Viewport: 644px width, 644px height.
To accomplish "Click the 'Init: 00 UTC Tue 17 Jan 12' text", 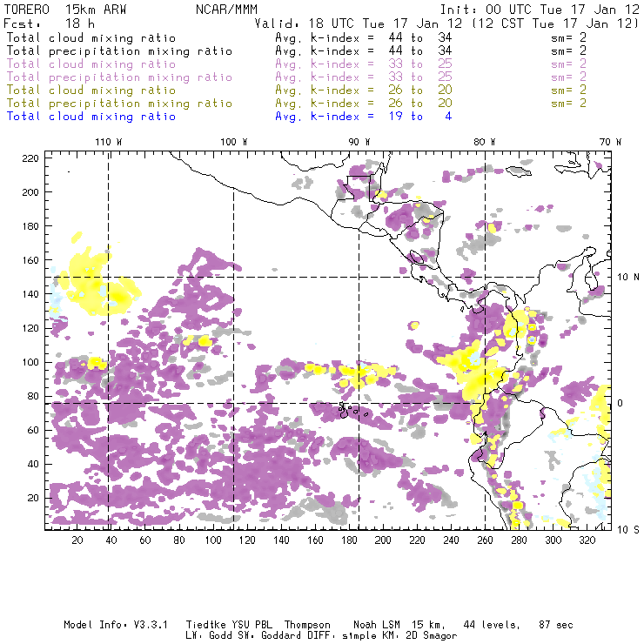I will tap(540, 10).
